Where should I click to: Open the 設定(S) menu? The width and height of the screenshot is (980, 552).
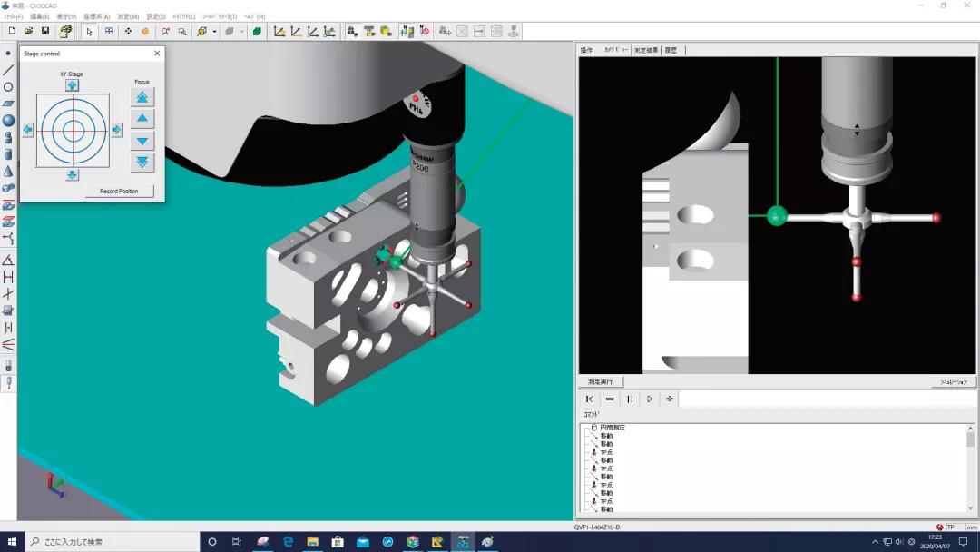156,16
